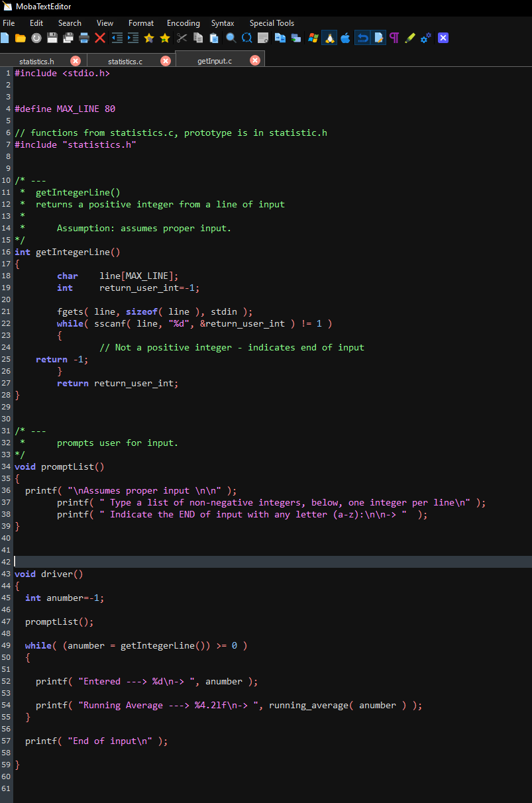Viewport: 532px width, 803px height.
Task: Click 'Assumption: assumes proper input.' comment
Action: 144,229
